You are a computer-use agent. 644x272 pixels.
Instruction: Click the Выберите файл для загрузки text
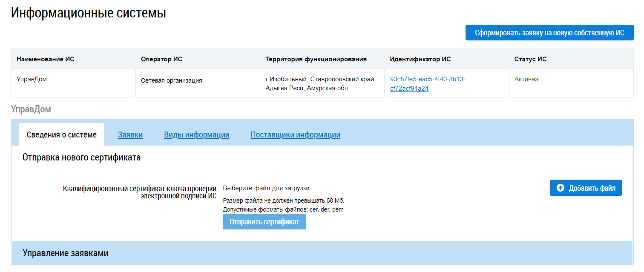click(x=266, y=188)
